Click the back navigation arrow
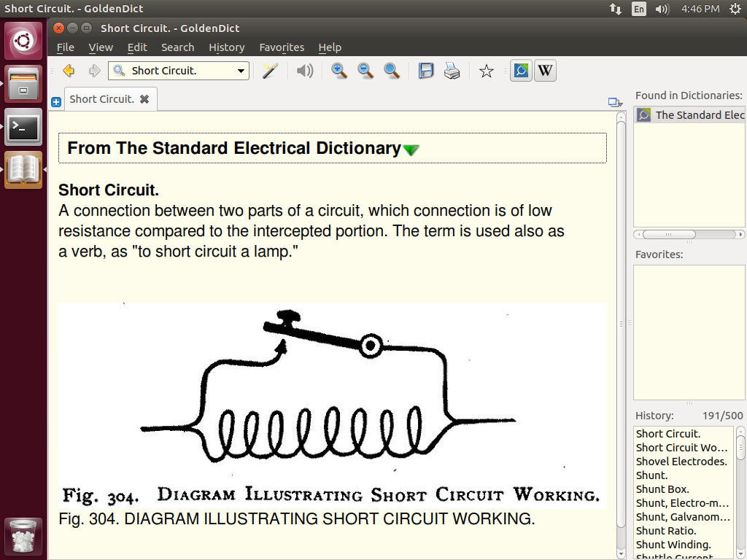 tap(69, 71)
